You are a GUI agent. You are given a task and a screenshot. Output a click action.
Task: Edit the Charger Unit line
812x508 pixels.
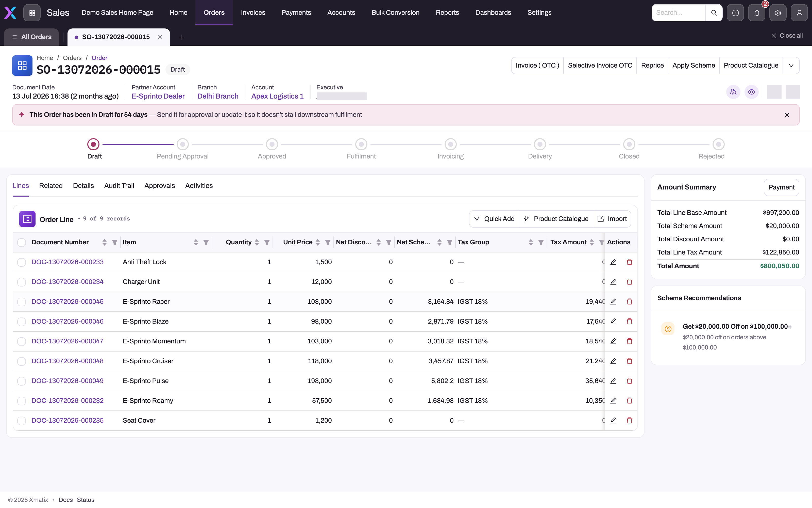[x=613, y=281]
